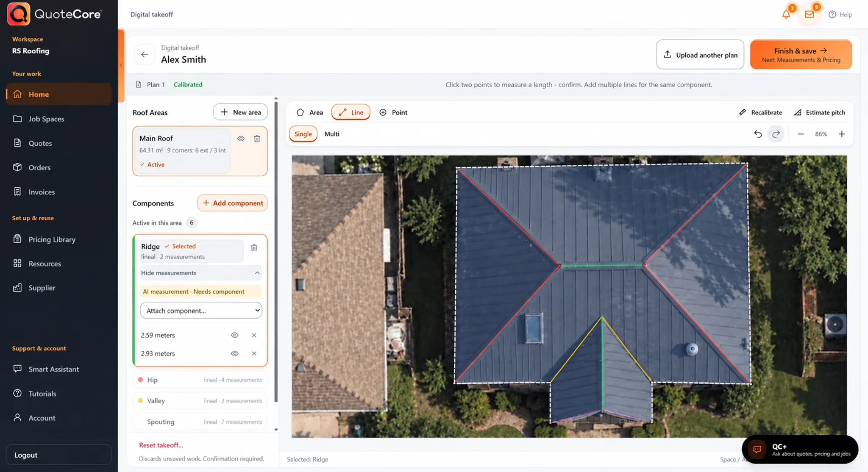Delete the Ridge component

click(254, 247)
